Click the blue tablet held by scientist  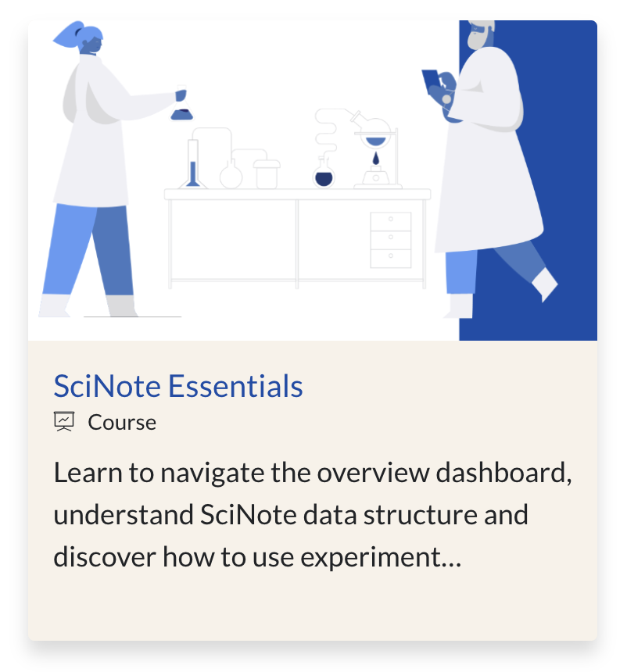point(431,83)
